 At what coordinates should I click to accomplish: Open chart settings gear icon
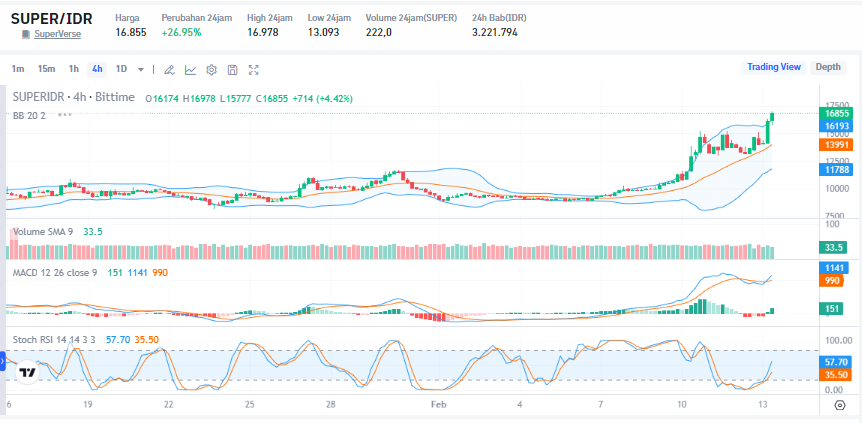pos(212,70)
